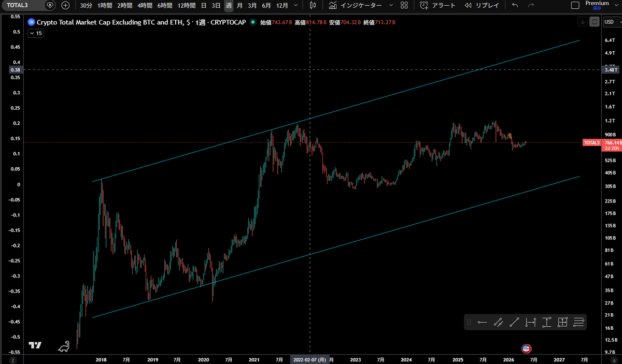Select the date and price range tool
622x364 pixels.
coord(562,323)
